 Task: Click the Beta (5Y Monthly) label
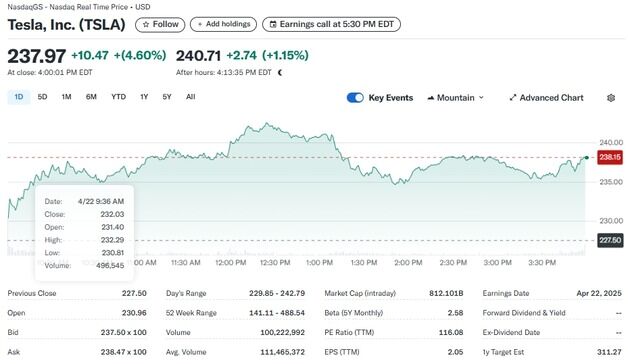click(x=354, y=313)
